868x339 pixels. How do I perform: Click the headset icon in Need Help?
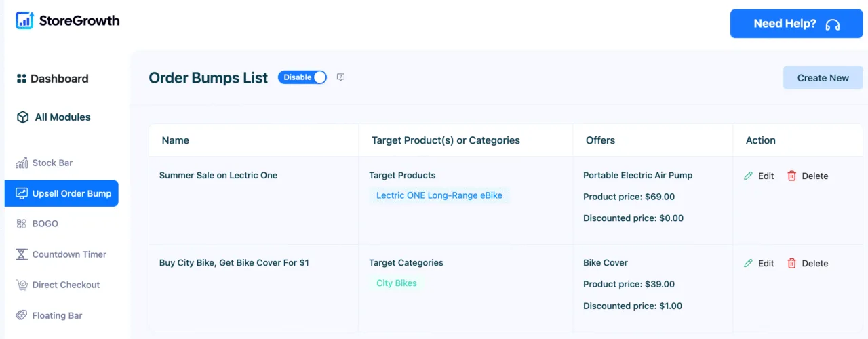coord(833,24)
